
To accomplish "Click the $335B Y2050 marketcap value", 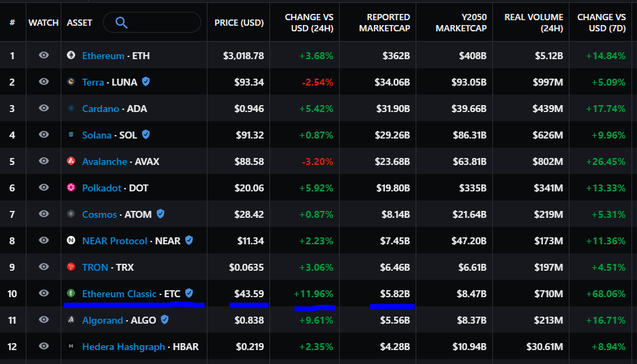I will (473, 188).
